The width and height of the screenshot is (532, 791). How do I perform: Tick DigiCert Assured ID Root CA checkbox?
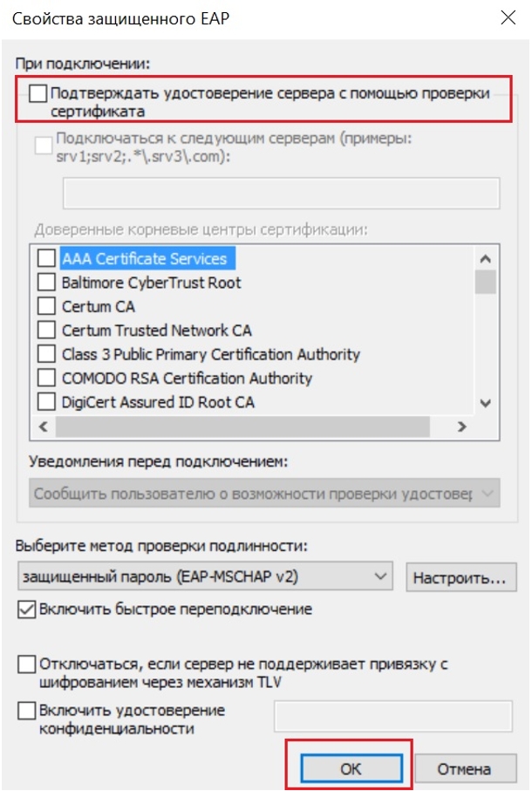point(46,402)
